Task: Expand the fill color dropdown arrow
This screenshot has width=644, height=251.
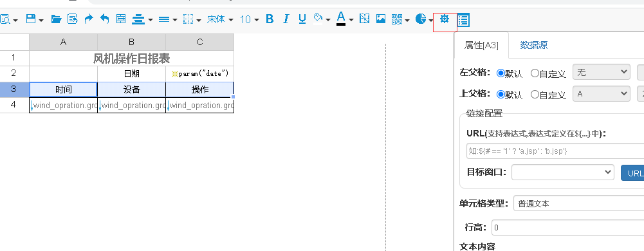Action: [327, 20]
